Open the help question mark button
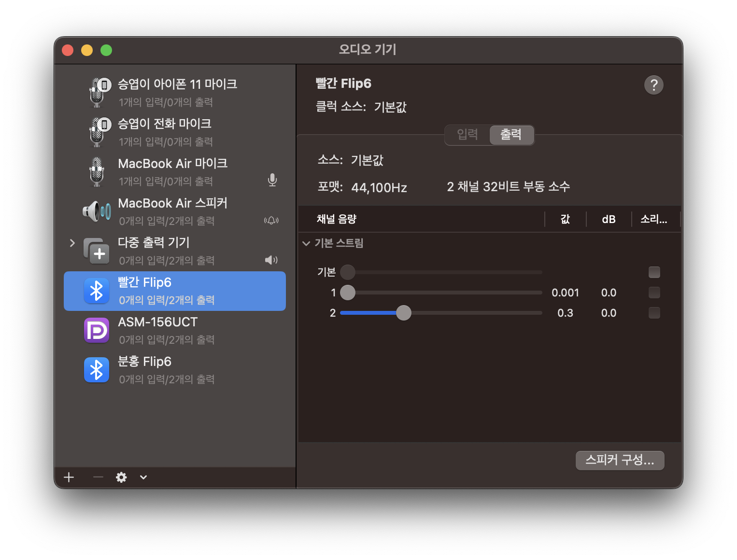This screenshot has height=560, width=737. point(654,85)
